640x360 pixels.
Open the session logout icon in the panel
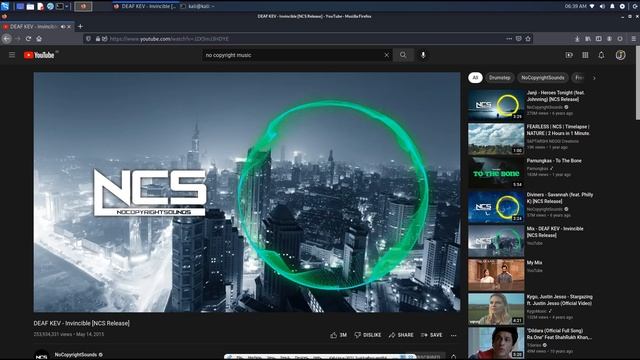(x=634, y=6)
